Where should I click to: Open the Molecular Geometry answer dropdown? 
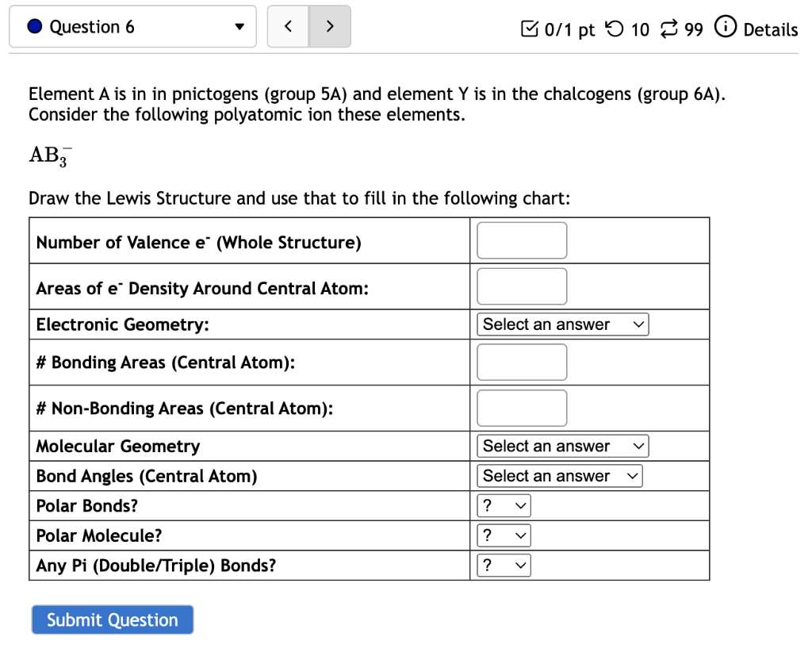tap(562, 446)
